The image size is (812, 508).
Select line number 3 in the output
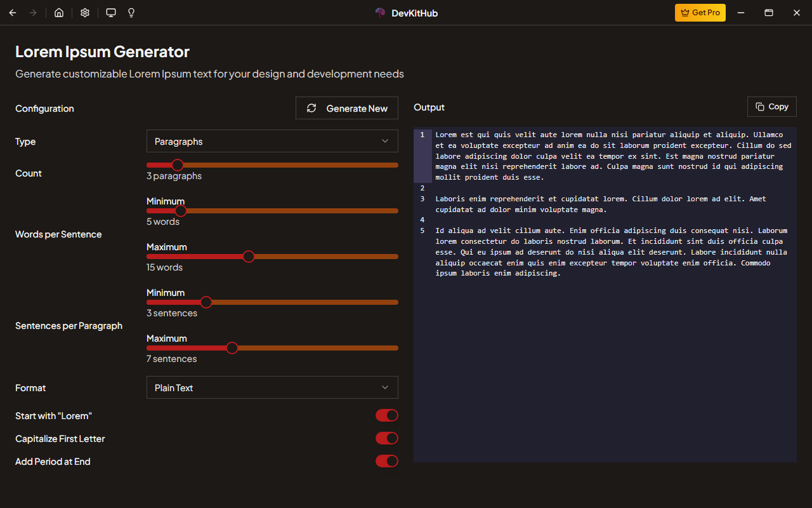422,199
